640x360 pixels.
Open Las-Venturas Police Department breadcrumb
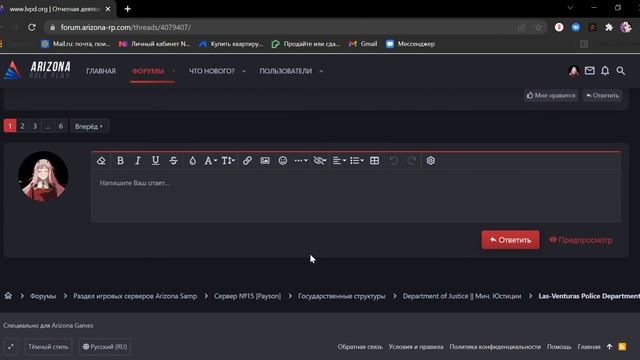(589, 296)
